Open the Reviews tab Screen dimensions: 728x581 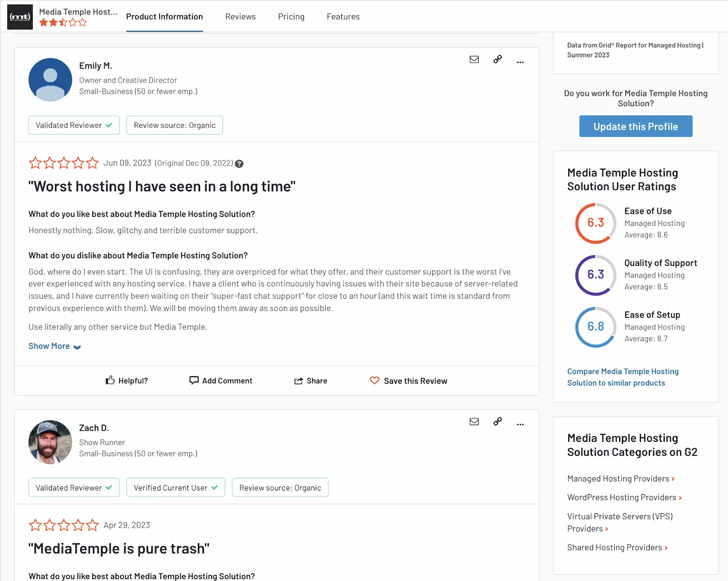click(241, 17)
